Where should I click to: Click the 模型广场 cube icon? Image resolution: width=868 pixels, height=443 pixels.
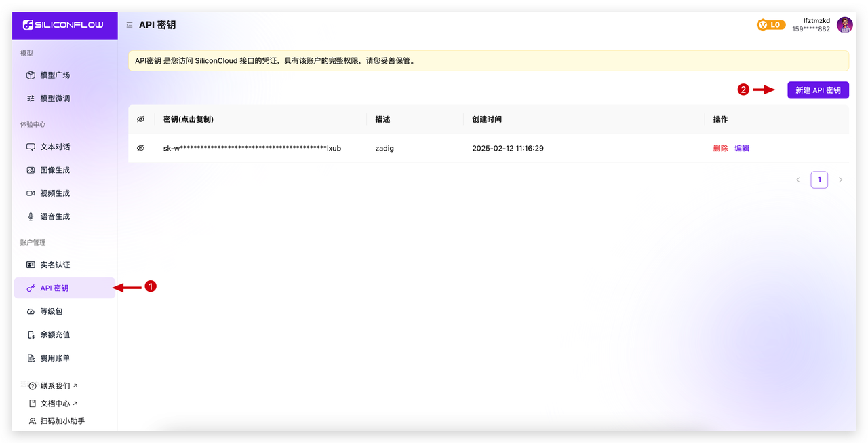[x=31, y=75]
